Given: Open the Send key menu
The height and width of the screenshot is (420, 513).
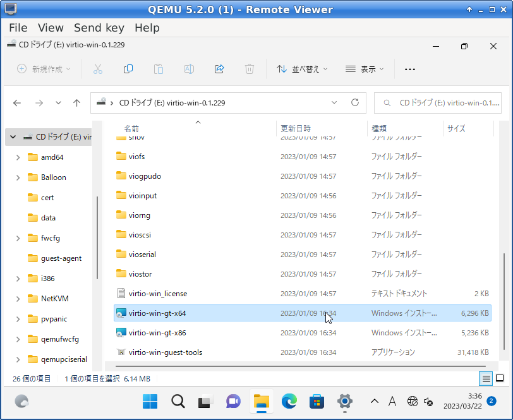Looking at the screenshot, I should pyautogui.click(x=99, y=28).
